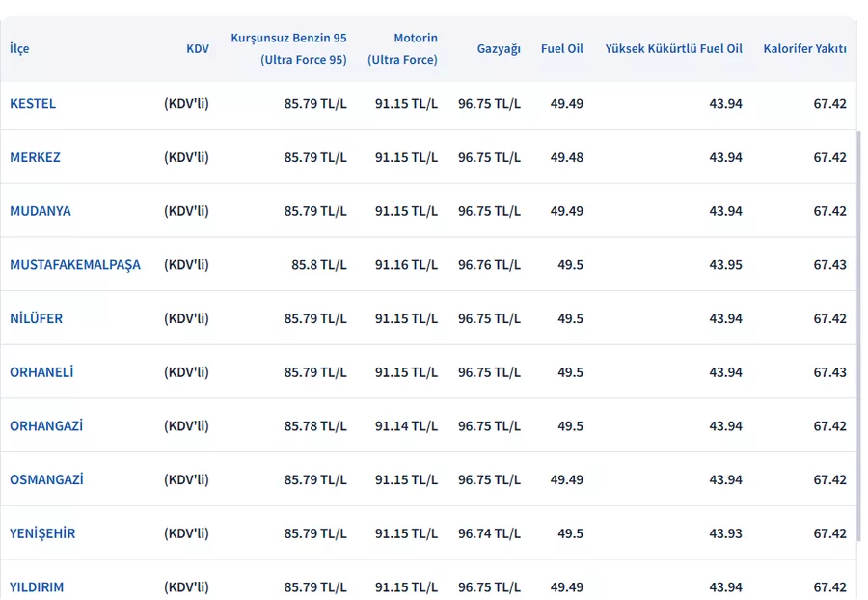868x600 pixels.
Task: Click the KDV column header
Action: [x=198, y=48]
